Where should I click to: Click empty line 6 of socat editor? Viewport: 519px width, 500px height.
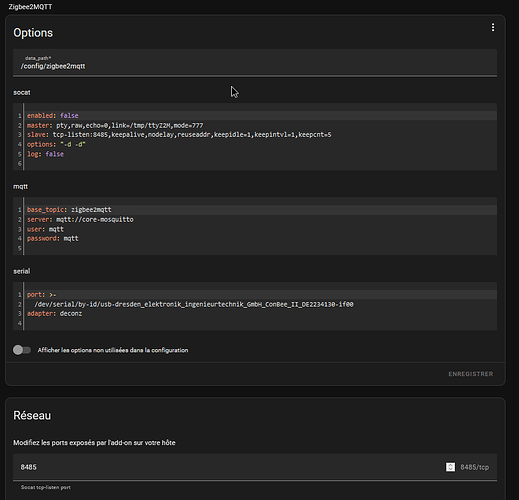pos(260,163)
